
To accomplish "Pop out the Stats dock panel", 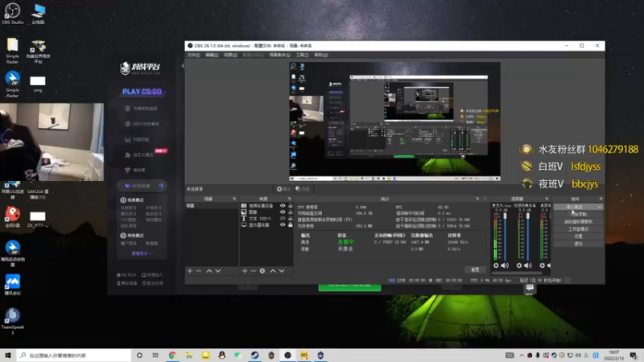I will (477, 199).
